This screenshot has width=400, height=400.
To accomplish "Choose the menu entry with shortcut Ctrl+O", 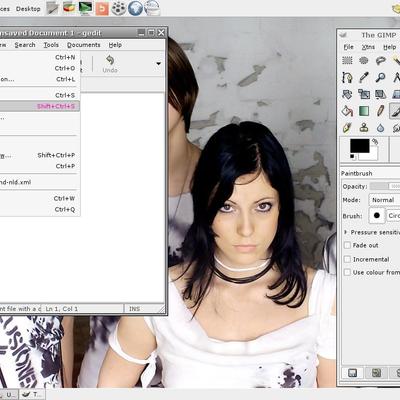I will (40, 68).
